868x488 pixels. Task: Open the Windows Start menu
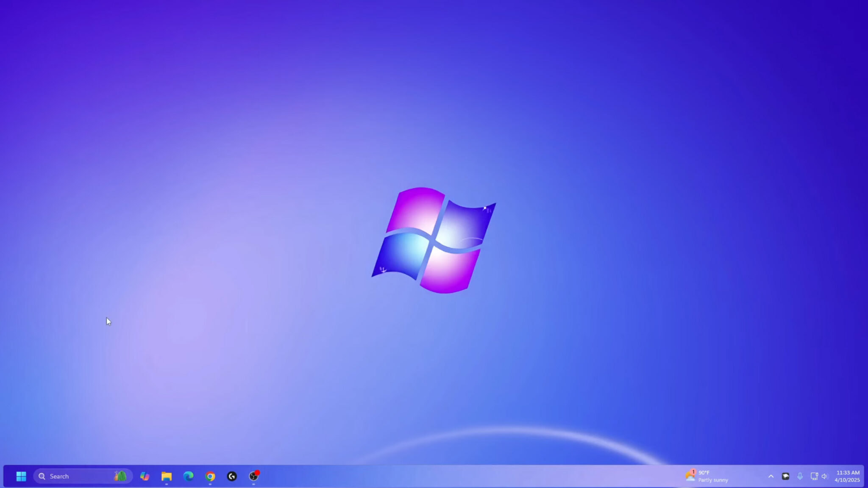pyautogui.click(x=21, y=476)
